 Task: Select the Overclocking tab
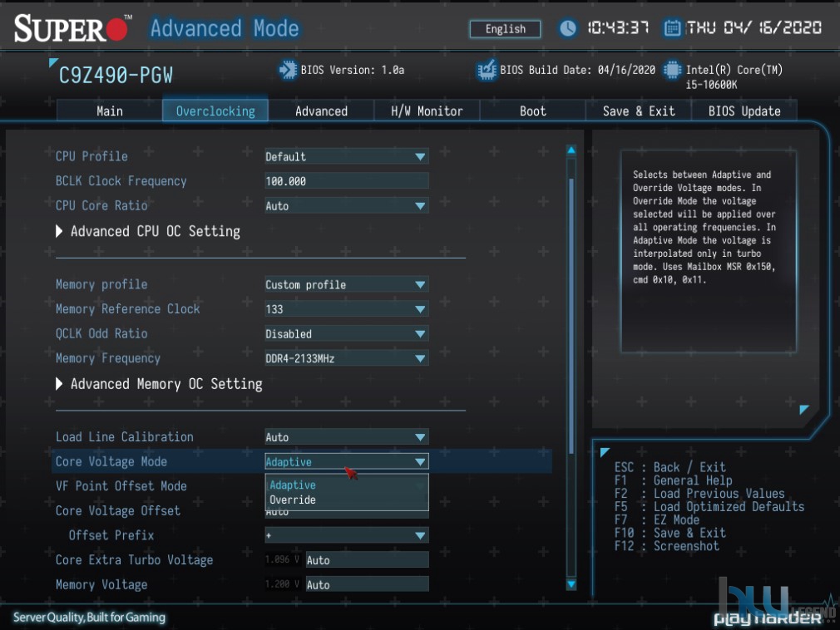pos(215,111)
